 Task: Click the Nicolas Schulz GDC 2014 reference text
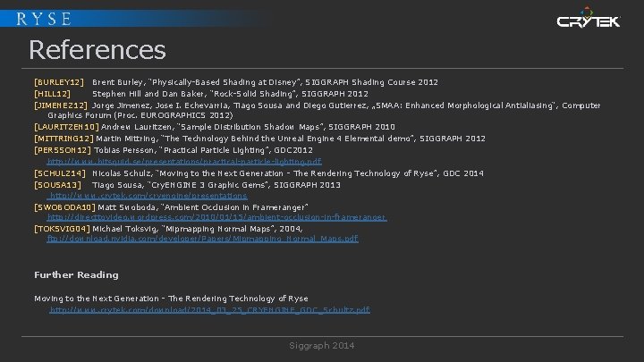tap(288, 173)
